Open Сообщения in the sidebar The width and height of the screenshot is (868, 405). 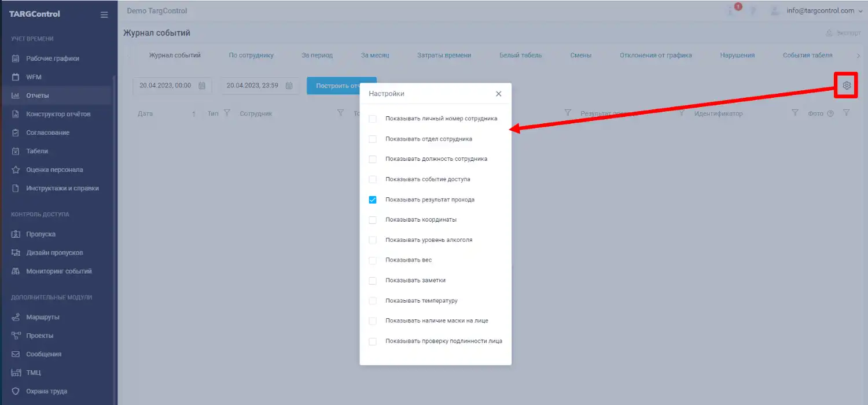pyautogui.click(x=43, y=354)
